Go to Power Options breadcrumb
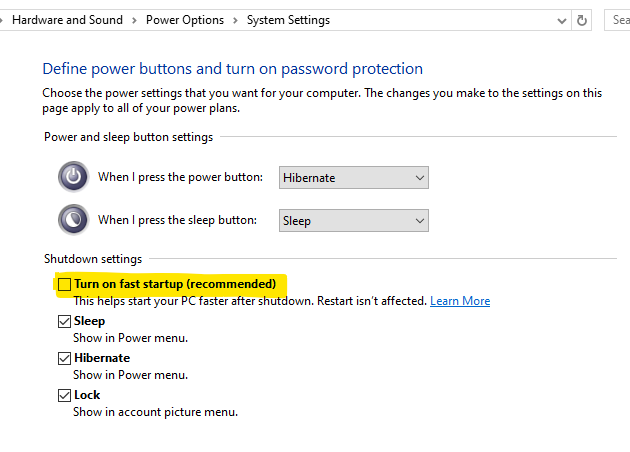The image size is (630, 452). (x=185, y=20)
